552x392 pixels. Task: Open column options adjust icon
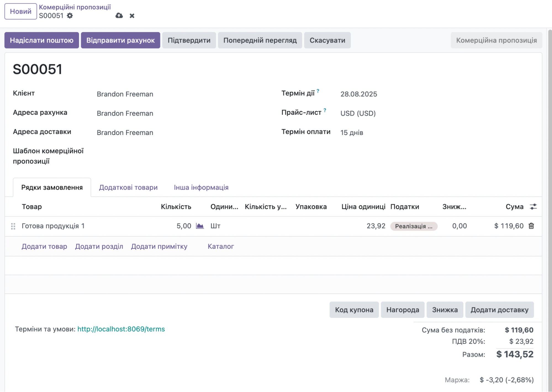coord(533,207)
